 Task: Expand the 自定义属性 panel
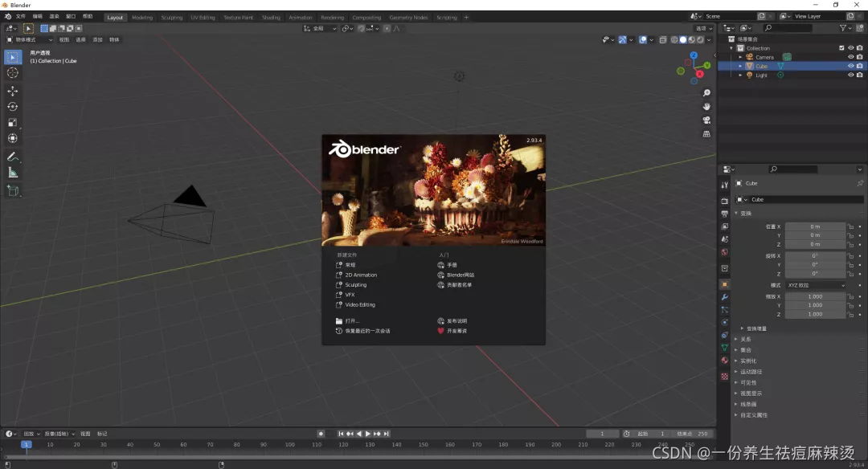tap(753, 415)
